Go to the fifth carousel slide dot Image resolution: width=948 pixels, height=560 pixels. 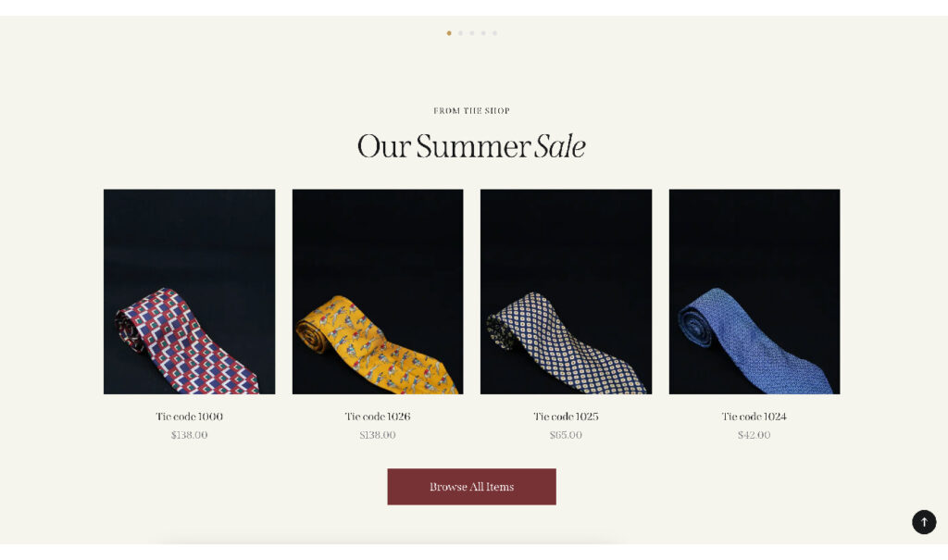coord(494,33)
